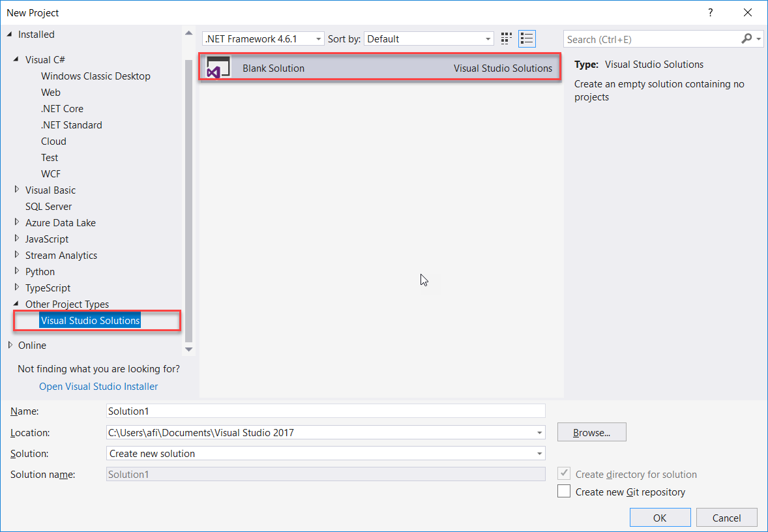Toggle Create directory for solution checkbox

click(564, 474)
